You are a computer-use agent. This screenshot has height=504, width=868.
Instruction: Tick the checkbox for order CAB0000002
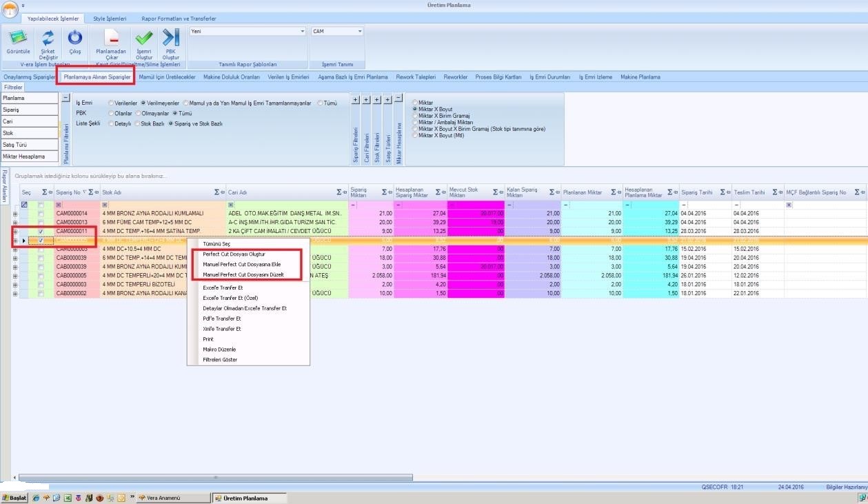tap(41, 294)
